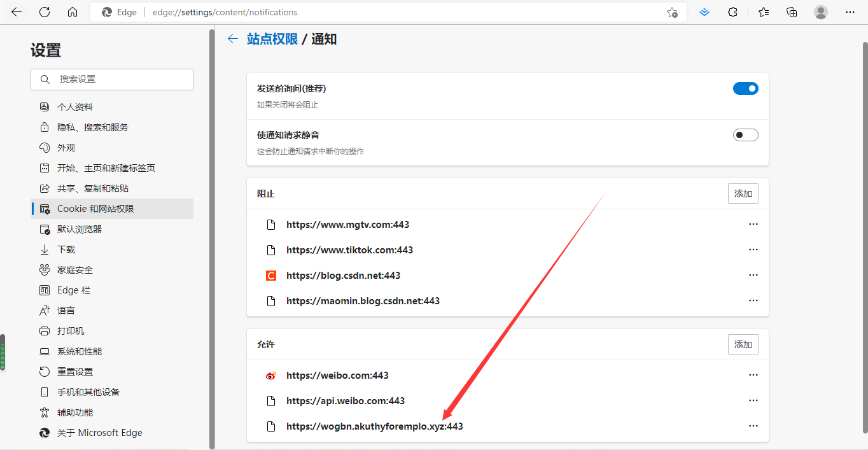Return to site permissions via blue arrow
This screenshot has height=450, width=868.
(233, 39)
